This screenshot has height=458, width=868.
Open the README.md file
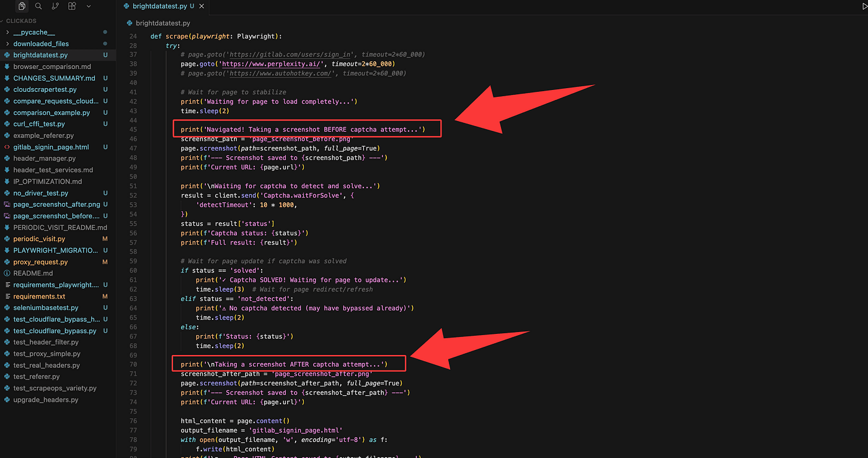pyautogui.click(x=33, y=273)
